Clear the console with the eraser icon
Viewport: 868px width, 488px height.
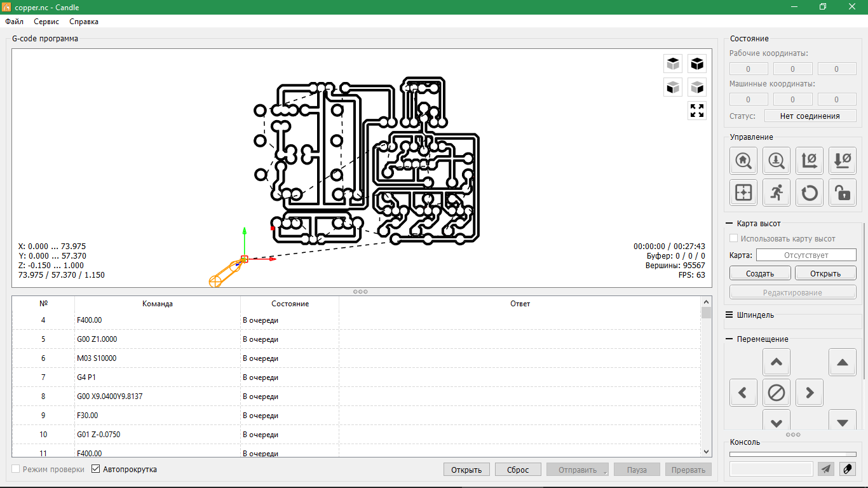848,469
